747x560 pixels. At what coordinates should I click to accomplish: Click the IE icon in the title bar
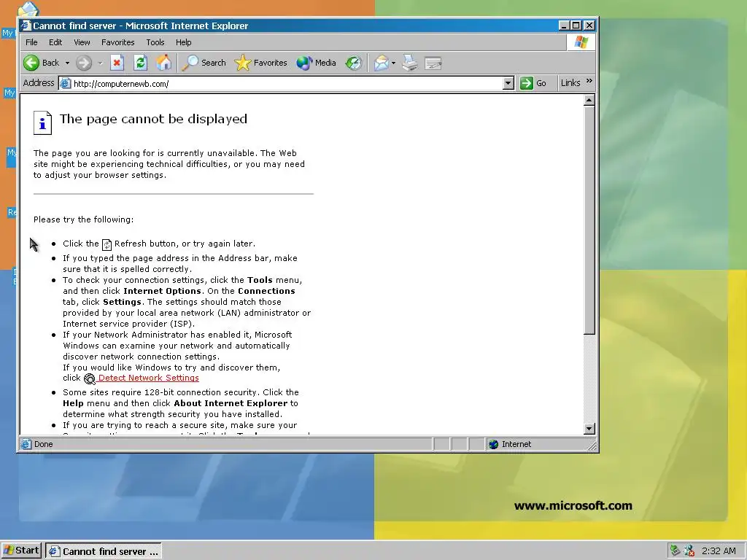[x=26, y=26]
